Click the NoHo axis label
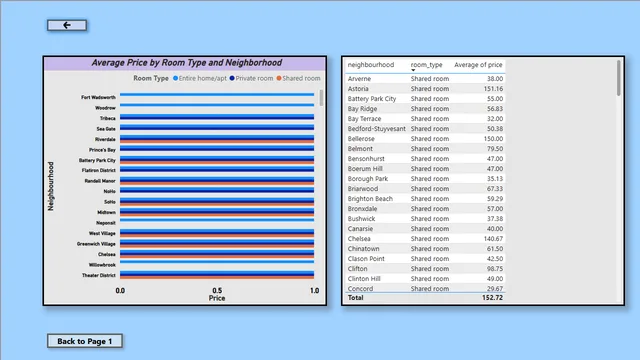This screenshot has width=640, height=360. (109, 191)
